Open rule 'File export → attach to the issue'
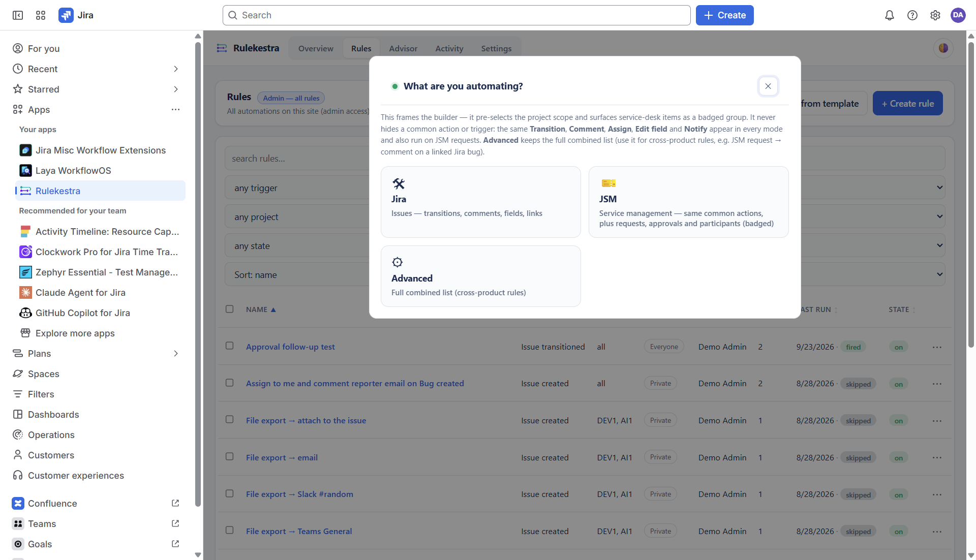 306,420
